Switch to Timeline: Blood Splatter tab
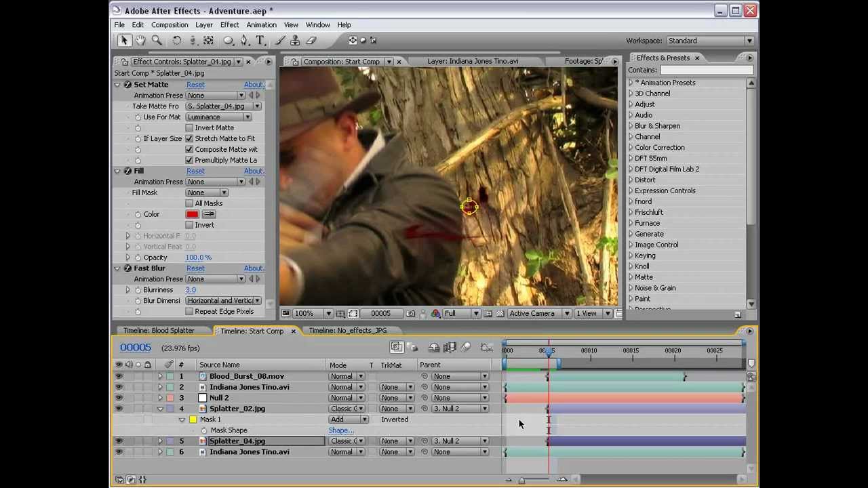 click(159, 331)
